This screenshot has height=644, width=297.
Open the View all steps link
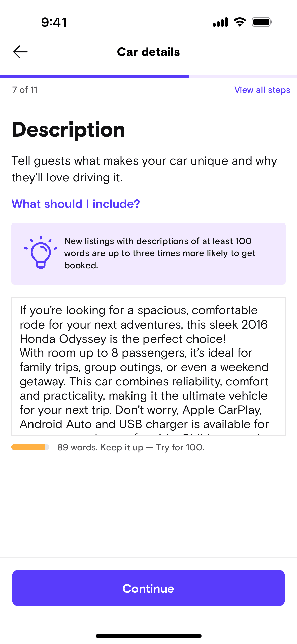tap(262, 90)
